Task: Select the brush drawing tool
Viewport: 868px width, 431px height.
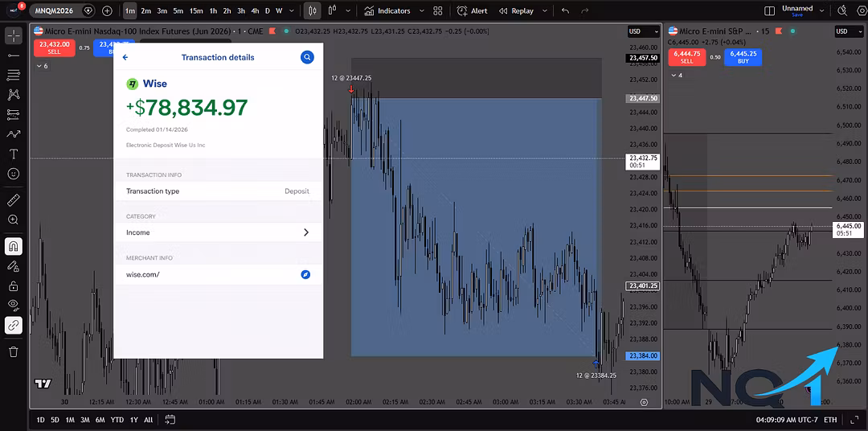Action: (14, 134)
